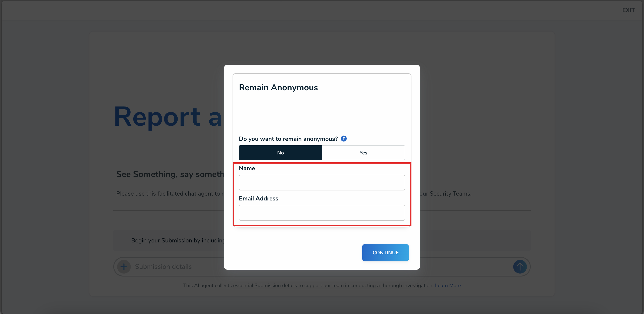Click the Begin your Submission banner
644x314 pixels.
177,240
